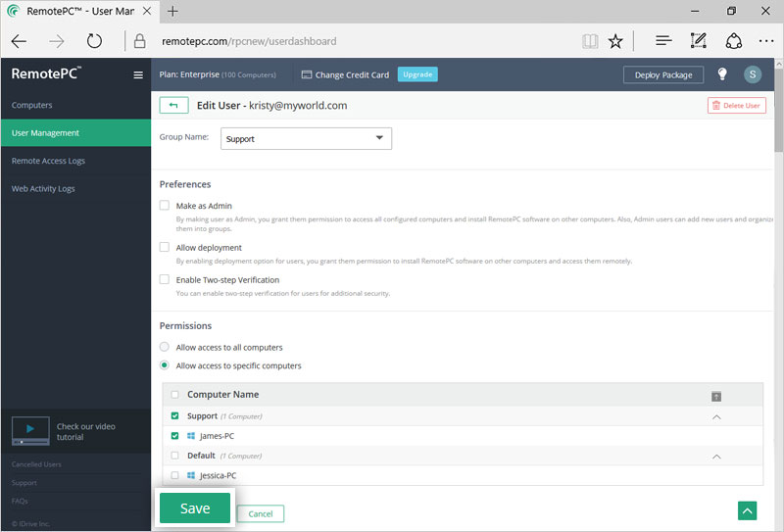Click the padlock site security icon
The width and height of the screenshot is (784, 532).
[140, 41]
